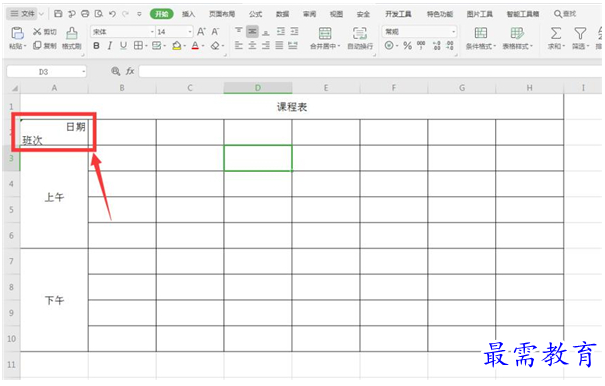Click the Filter funnel icon
The image size is (605, 386).
580,34
